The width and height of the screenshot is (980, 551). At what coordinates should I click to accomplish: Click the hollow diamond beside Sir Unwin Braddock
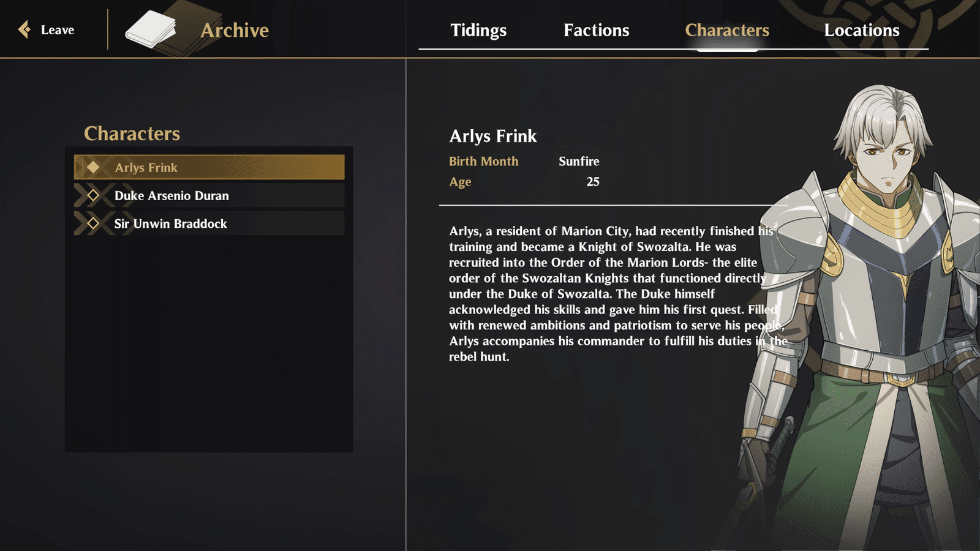pos(93,223)
